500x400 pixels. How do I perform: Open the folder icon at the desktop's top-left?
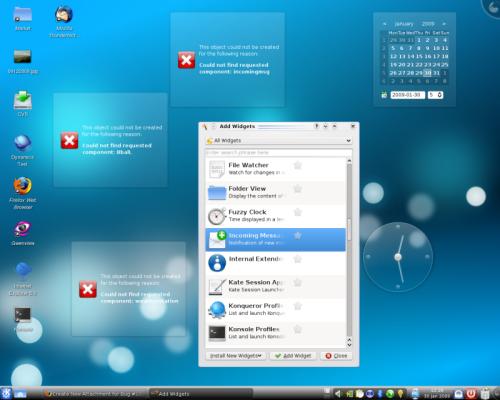click(23, 14)
